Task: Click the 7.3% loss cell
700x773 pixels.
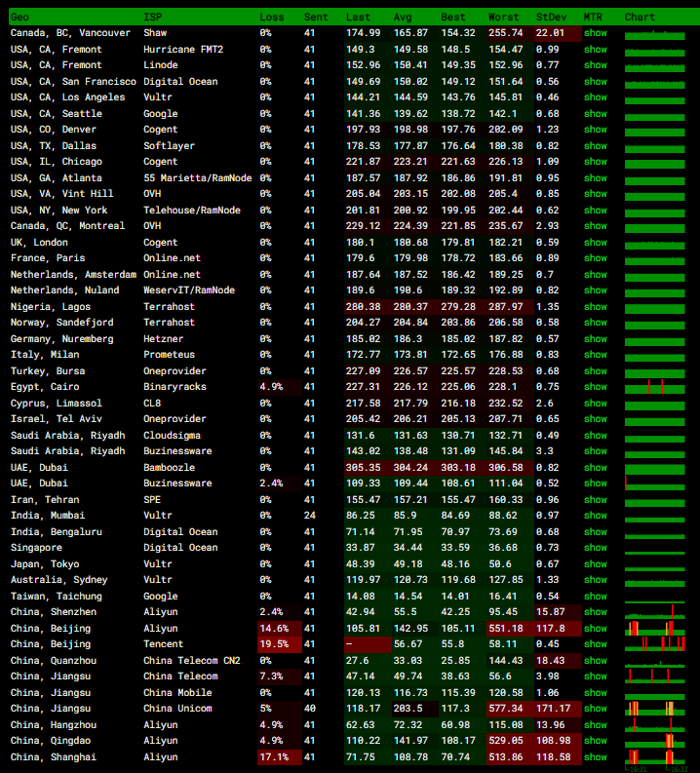Action: tap(280, 676)
